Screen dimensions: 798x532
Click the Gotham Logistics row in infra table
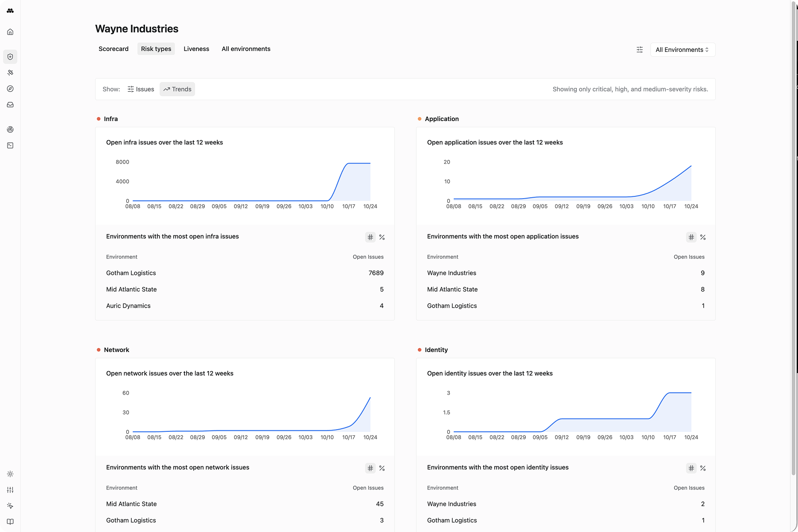point(244,273)
